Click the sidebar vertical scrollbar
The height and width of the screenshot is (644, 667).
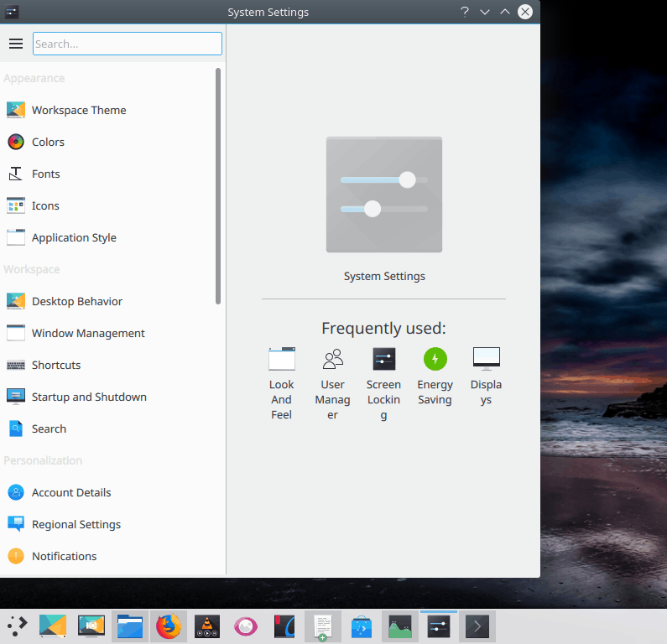[218, 186]
